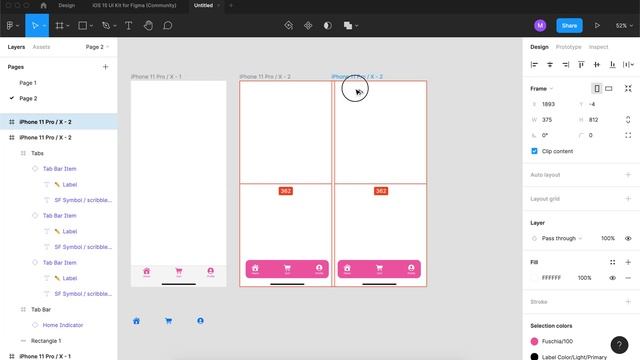Toggle the Clip content checkbox
Image resolution: width=640 pixels, height=360 pixels.
pyautogui.click(x=534, y=151)
